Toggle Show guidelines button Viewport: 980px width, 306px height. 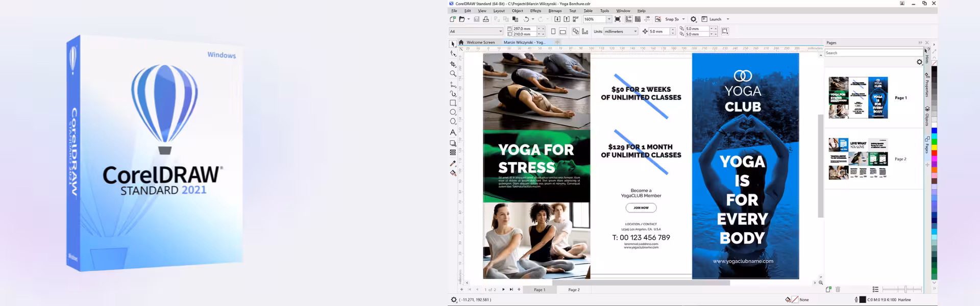tap(647, 19)
